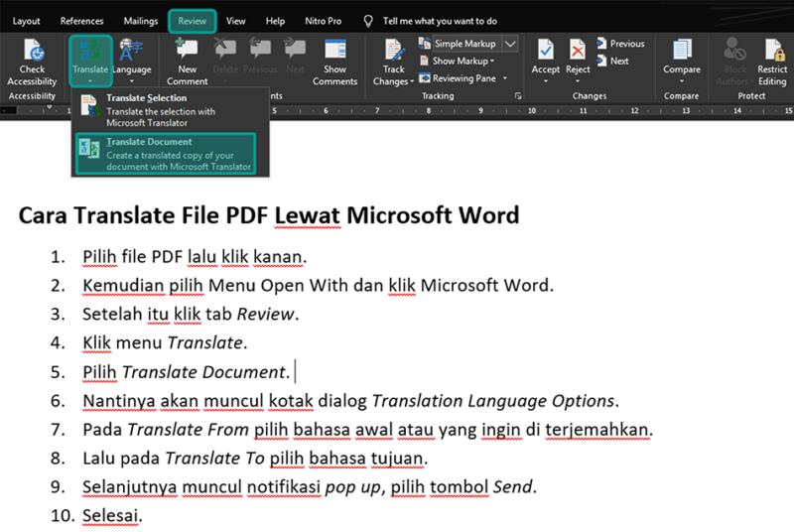Image resolution: width=794 pixels, height=532 pixels.
Task: Open the Check Accessibility tool
Action: (x=32, y=63)
